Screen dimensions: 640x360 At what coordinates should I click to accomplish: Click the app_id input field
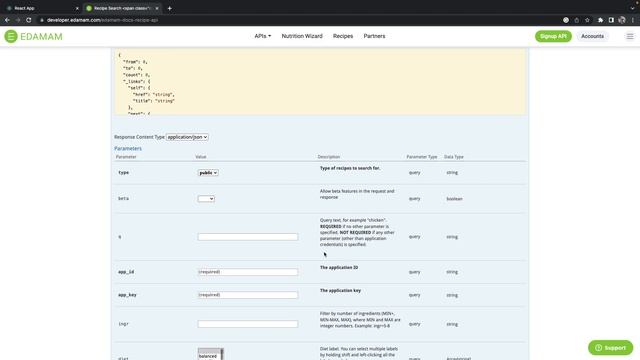click(x=248, y=272)
